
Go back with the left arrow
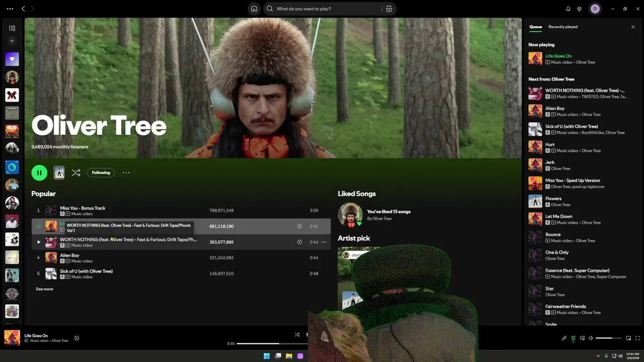pyautogui.click(x=23, y=9)
